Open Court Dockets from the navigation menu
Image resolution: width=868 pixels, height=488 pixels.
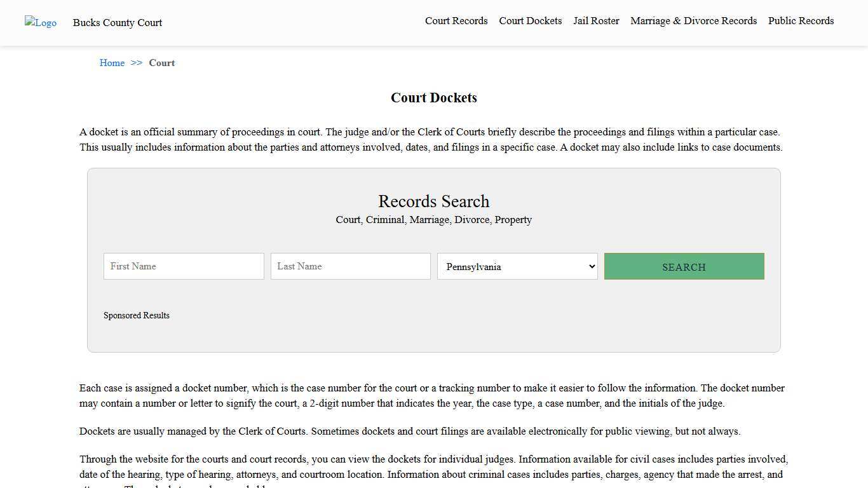(530, 21)
